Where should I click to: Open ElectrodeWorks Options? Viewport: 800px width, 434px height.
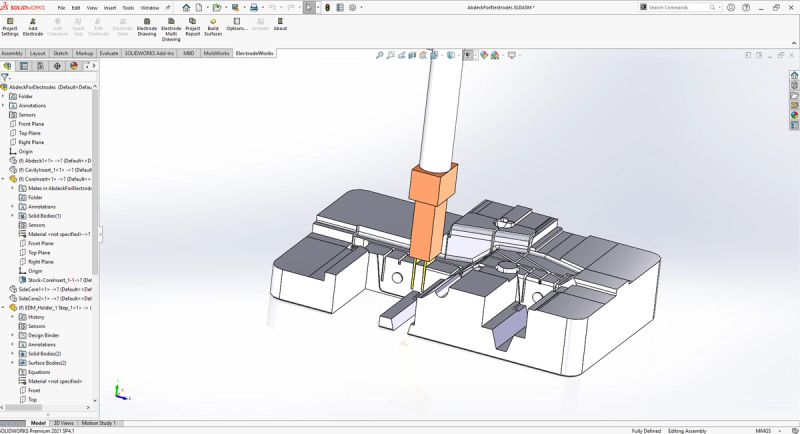coord(237,24)
